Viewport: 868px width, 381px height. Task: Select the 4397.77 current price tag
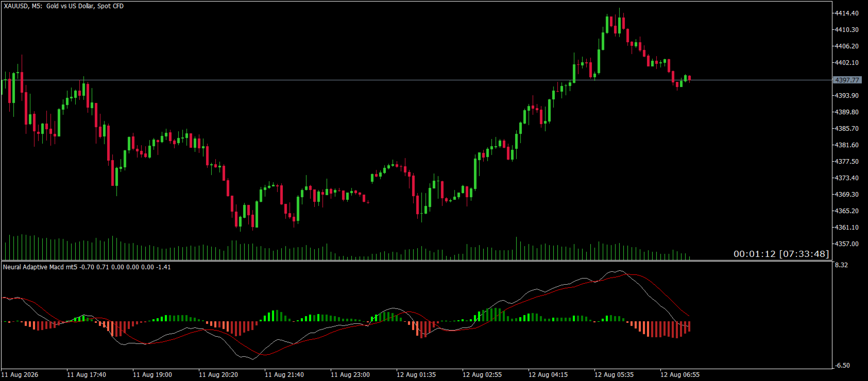[847, 80]
